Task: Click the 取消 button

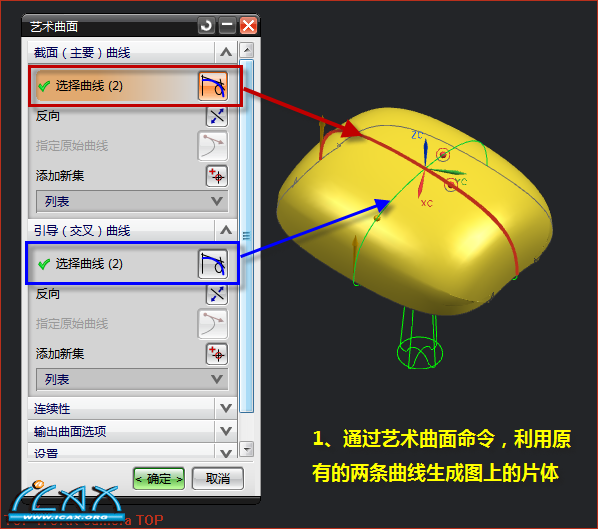Action: point(218,479)
